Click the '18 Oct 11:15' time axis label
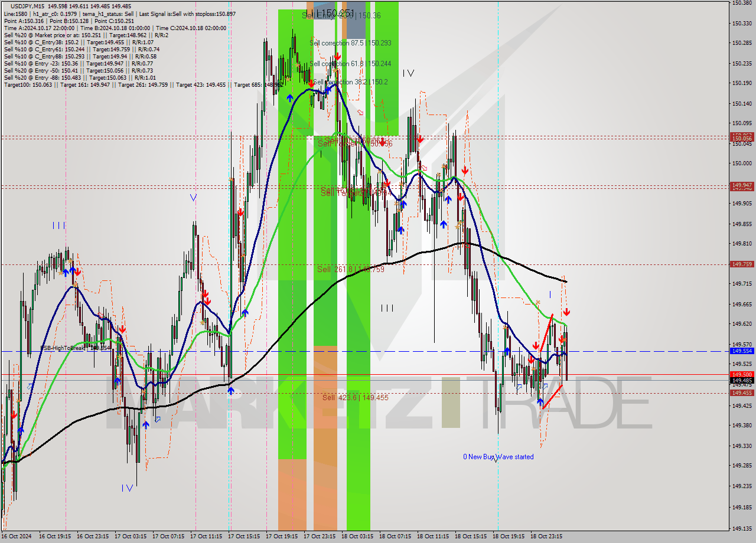The image size is (756, 543). point(433,537)
